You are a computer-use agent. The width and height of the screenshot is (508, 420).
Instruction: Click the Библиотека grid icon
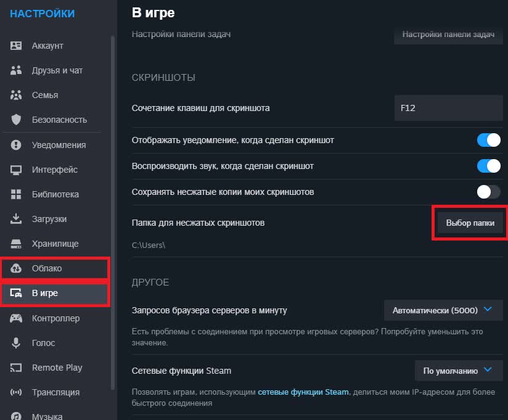click(x=16, y=194)
